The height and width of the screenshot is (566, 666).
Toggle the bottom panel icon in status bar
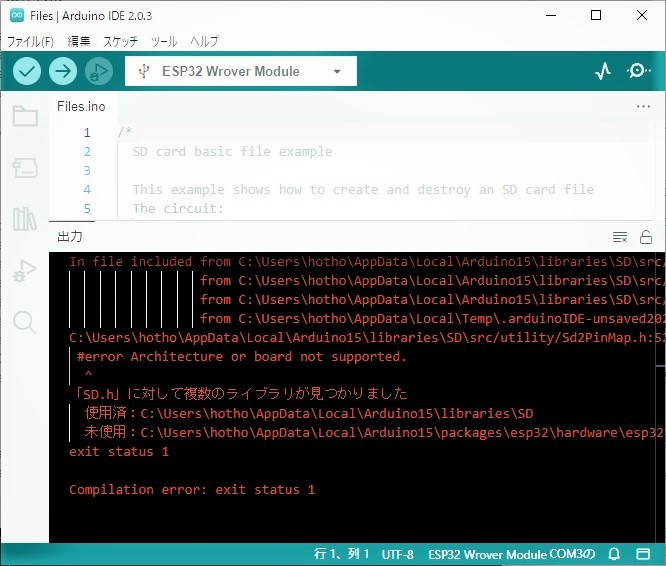tap(643, 554)
